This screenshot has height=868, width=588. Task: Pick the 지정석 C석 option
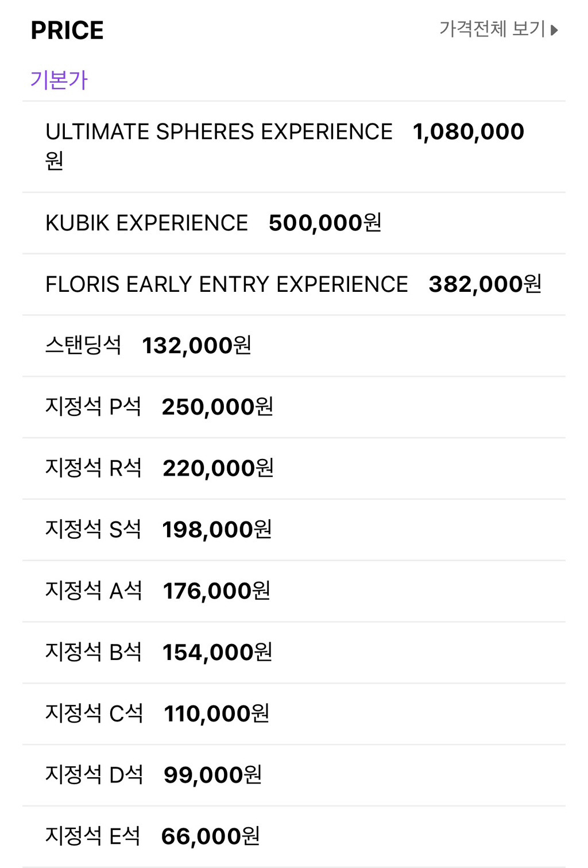click(94, 714)
